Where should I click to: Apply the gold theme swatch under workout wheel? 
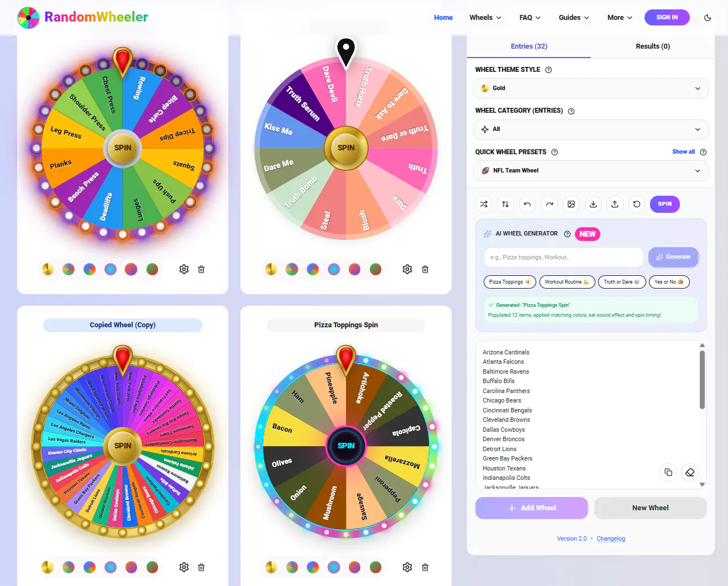[48, 269]
